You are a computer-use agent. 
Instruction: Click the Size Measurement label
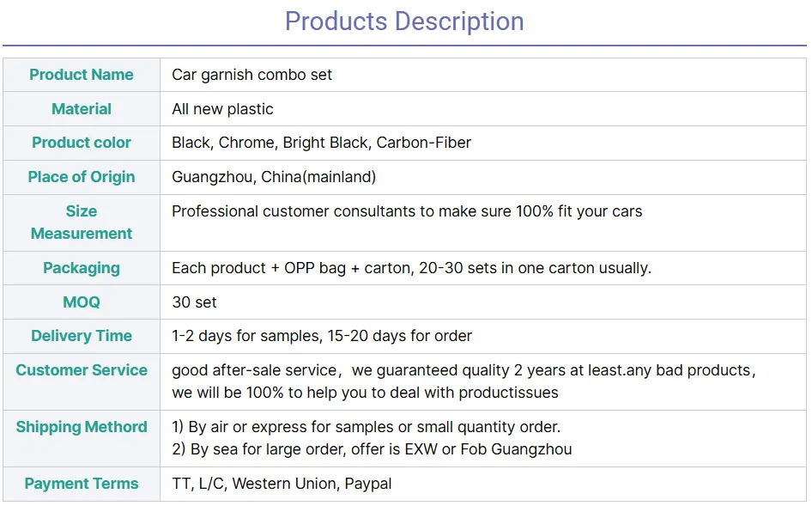[82, 223]
